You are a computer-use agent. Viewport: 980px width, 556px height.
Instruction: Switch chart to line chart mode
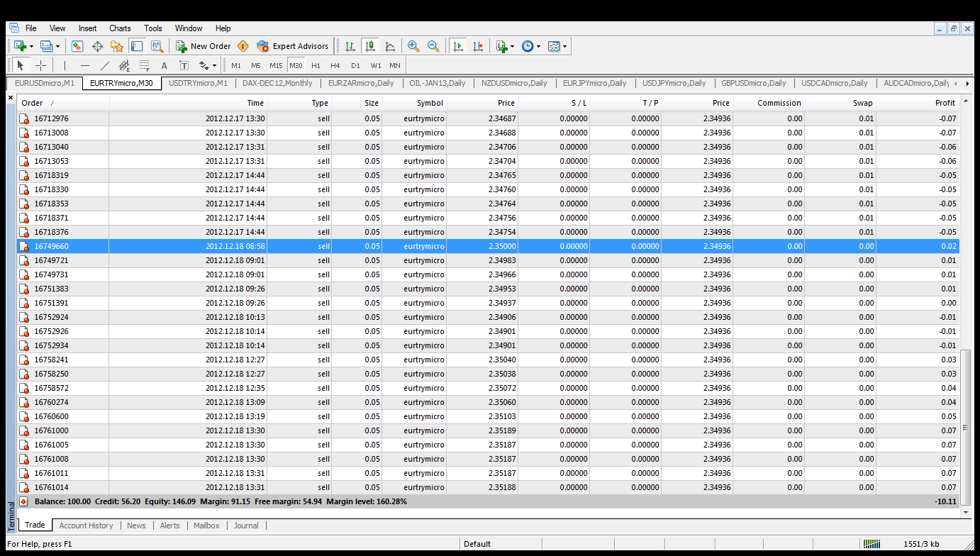click(390, 46)
